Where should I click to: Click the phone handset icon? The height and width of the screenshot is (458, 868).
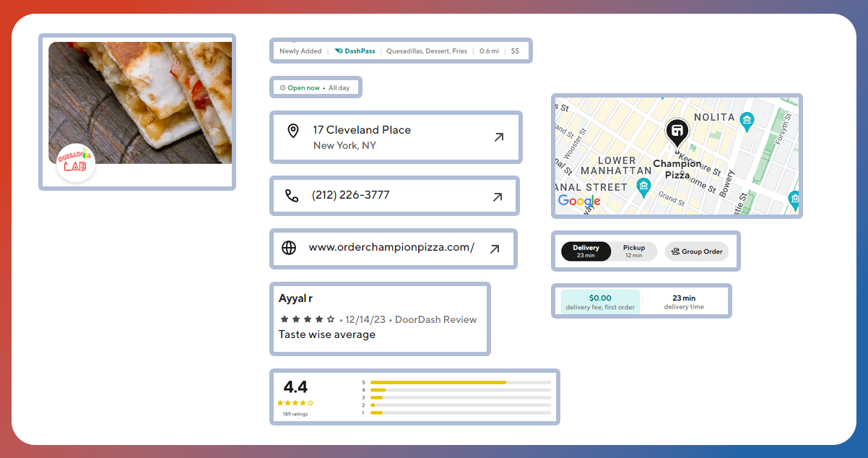(291, 196)
